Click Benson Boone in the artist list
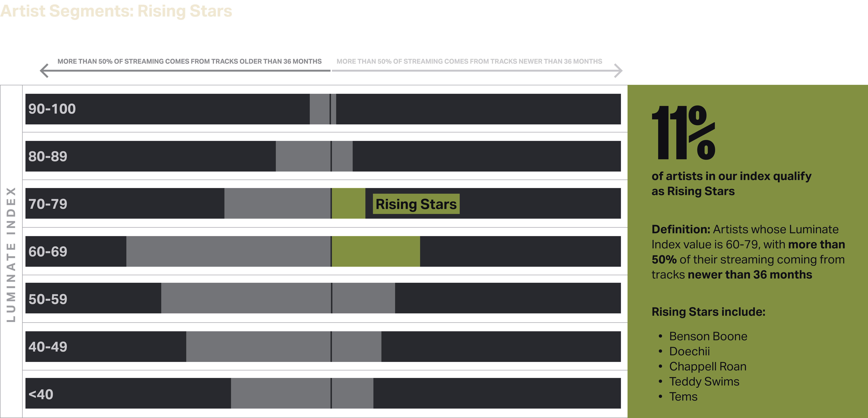868x418 pixels. (x=708, y=336)
